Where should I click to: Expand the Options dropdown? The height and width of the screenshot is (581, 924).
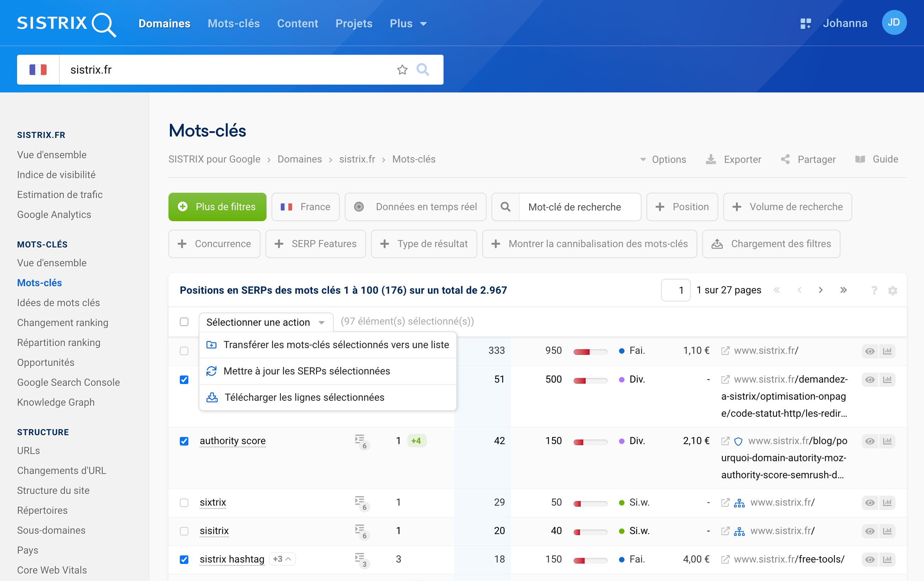click(x=663, y=159)
